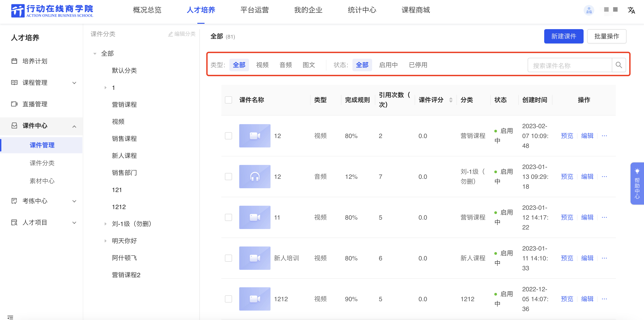
Task: Collapse sidebar via bottom menu icon
Action: click(x=10, y=317)
